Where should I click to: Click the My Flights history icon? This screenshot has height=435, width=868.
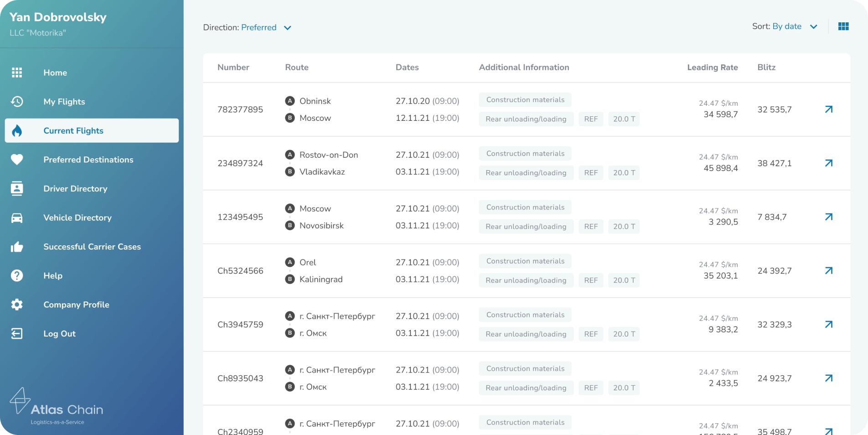(17, 102)
